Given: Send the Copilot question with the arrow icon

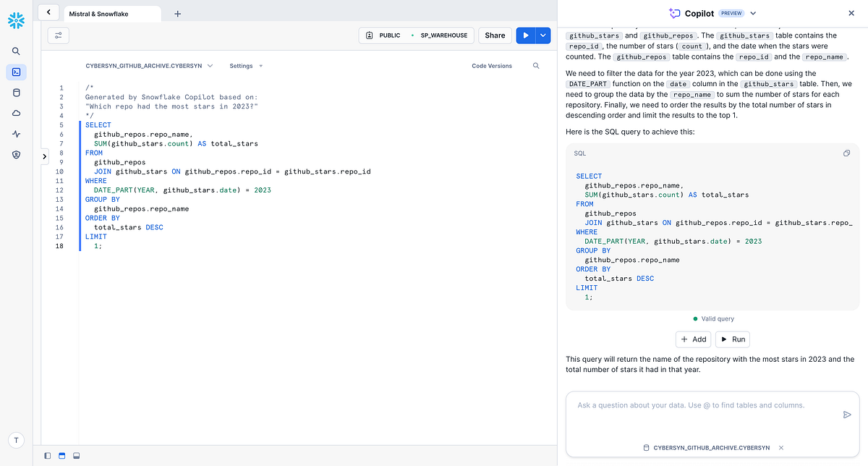Looking at the screenshot, I should (847, 415).
